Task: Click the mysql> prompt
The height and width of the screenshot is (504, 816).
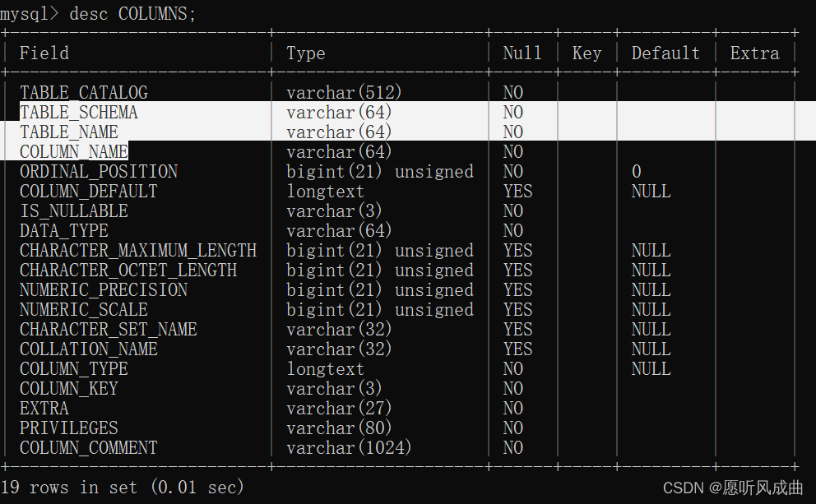Action: point(29,13)
